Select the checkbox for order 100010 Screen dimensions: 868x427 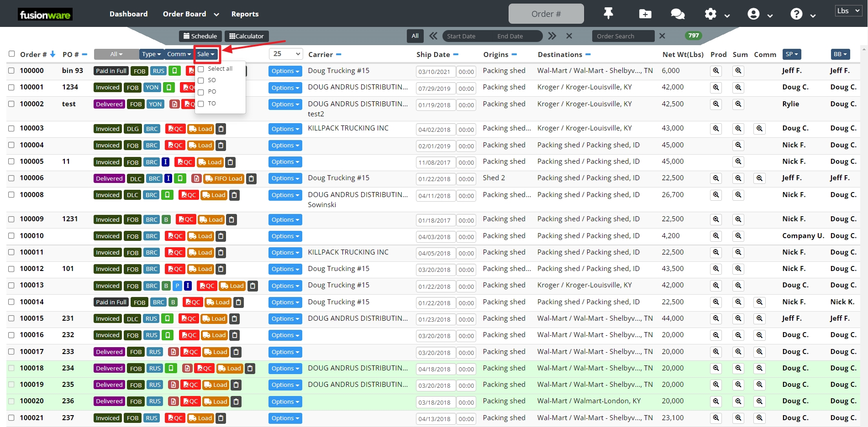[11, 236]
